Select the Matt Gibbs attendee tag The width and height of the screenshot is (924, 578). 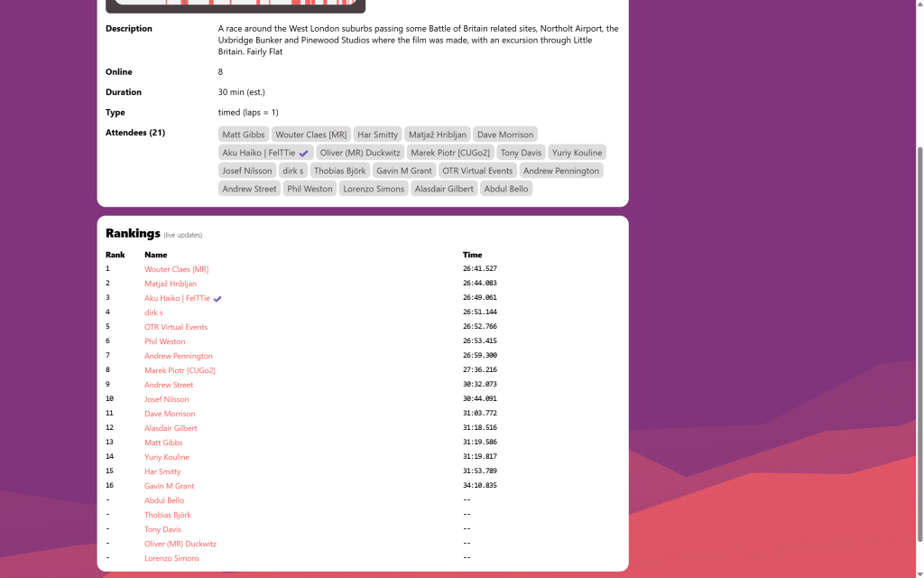[244, 135]
